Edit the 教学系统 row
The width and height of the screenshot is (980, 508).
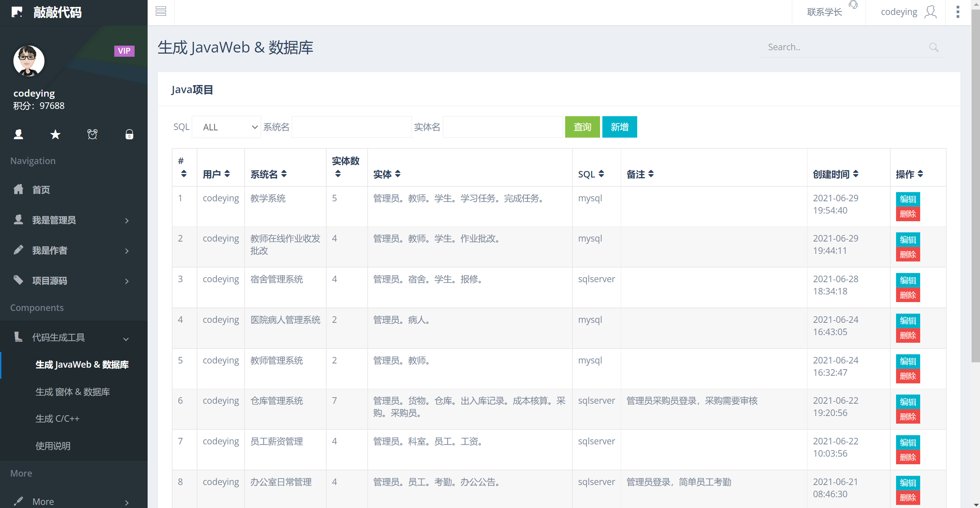908,199
